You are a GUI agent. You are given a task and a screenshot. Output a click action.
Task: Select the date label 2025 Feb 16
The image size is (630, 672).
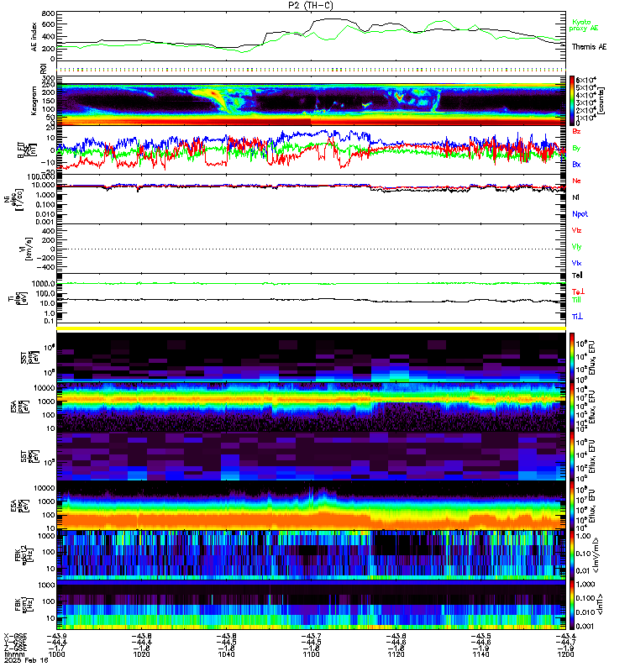[x=26, y=660]
